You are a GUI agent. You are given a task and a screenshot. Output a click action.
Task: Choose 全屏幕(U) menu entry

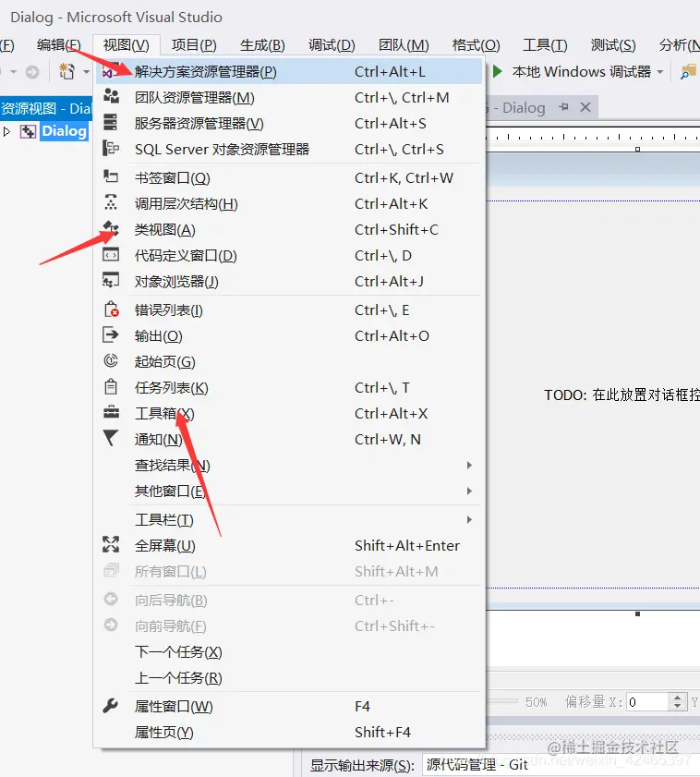pyautogui.click(x=289, y=546)
